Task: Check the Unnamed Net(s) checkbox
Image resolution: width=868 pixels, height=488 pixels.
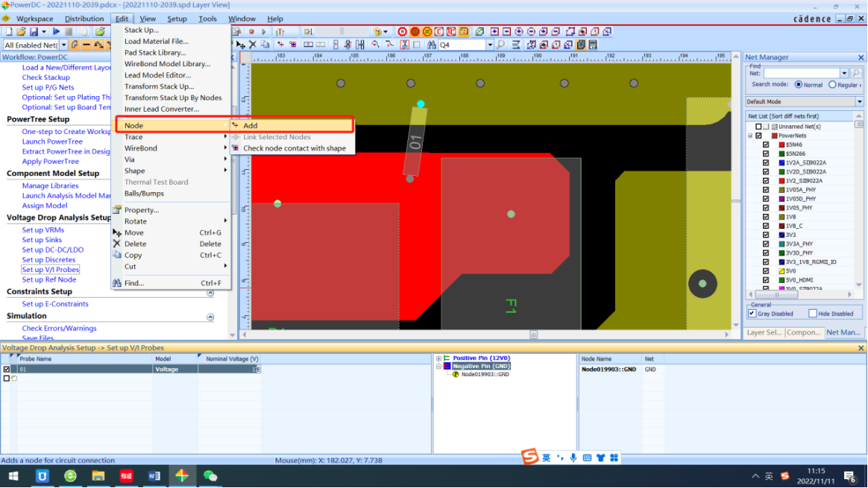Action: 759,127
